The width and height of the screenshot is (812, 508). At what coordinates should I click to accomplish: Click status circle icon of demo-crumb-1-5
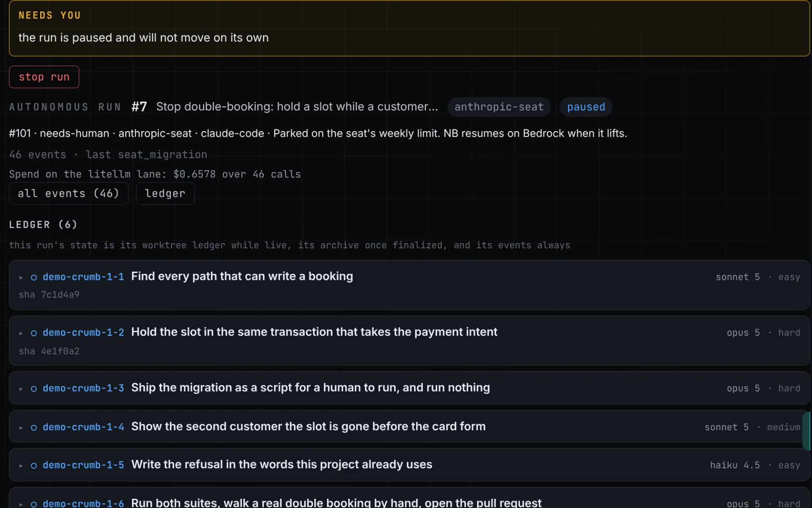click(34, 466)
